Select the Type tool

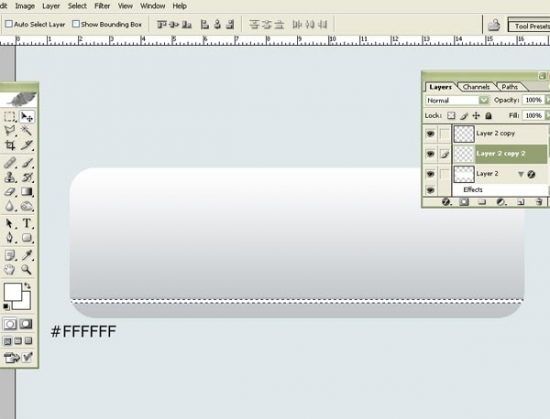point(27,223)
